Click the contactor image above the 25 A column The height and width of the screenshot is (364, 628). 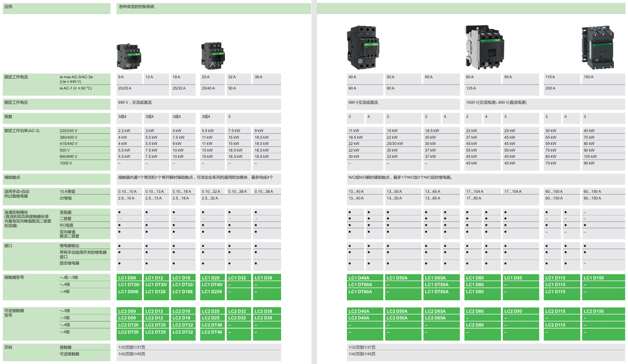tap(213, 55)
